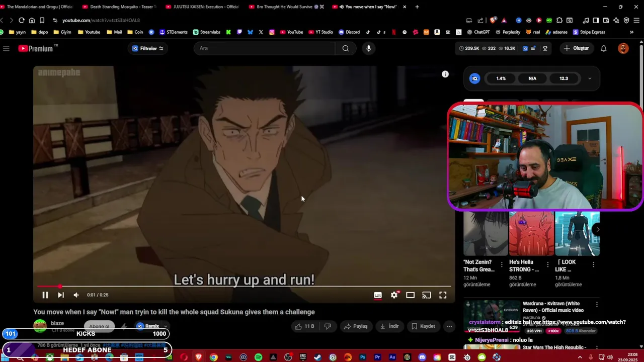Open channel stats 209.5K widget
Image resolution: width=644 pixels, height=362 pixels.
pyautogui.click(x=469, y=48)
